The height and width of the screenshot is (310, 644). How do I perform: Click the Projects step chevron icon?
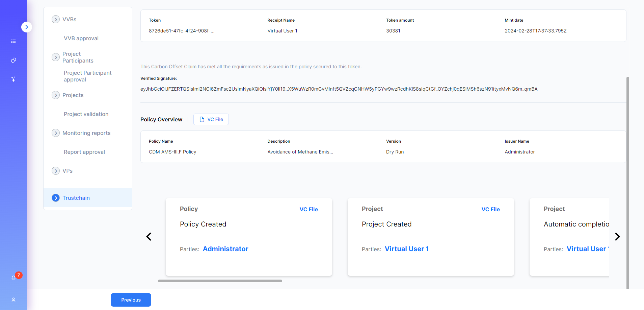pos(56,95)
